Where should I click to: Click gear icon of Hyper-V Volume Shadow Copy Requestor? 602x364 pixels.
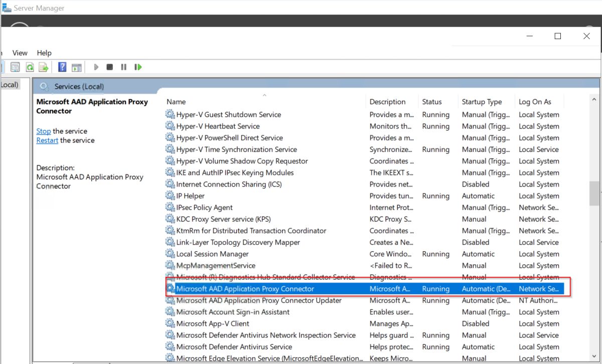tap(170, 161)
